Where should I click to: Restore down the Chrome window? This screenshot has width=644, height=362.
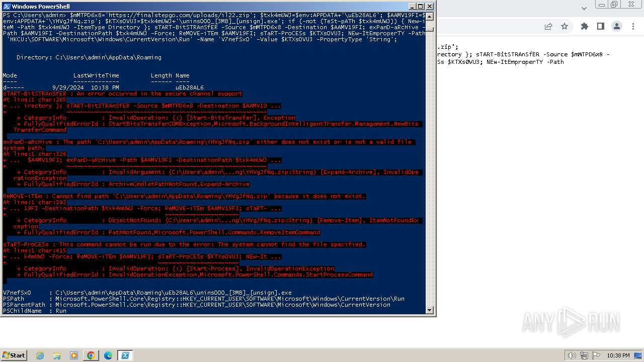614,5
